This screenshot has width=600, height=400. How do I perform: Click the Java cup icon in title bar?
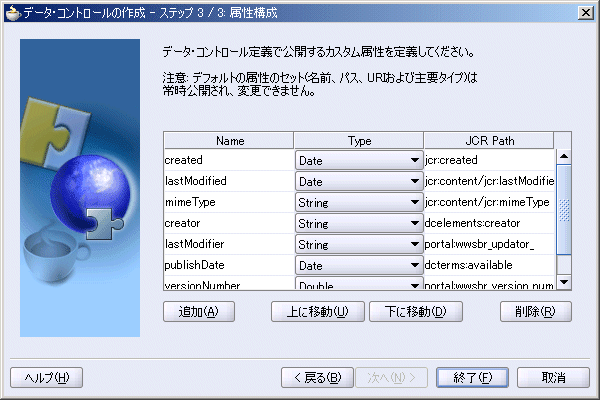[x=13, y=13]
